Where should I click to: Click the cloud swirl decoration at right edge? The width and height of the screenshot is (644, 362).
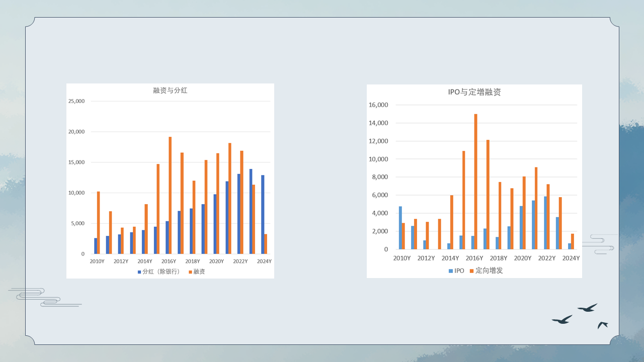(x=601, y=244)
